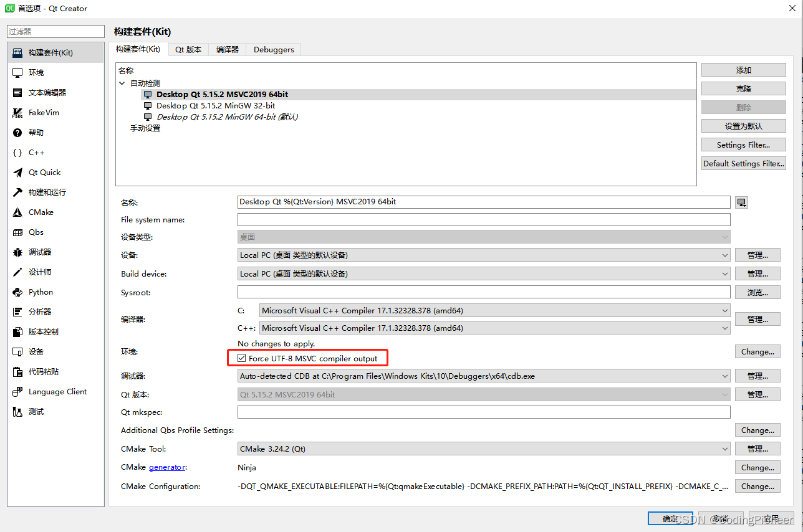Open the 测试 flask icon

tap(17, 412)
